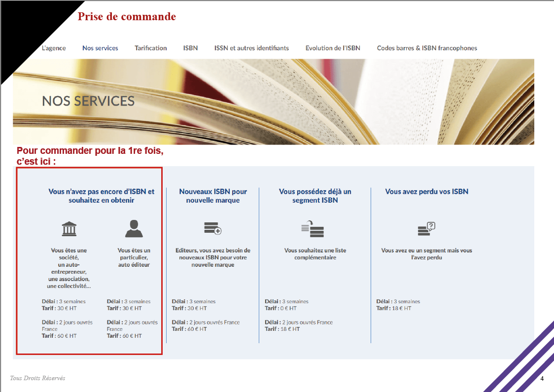Viewport: 554px width, 392px height.
Task: Click Vous possédez déjà un segment ISBN
Action: coord(315,196)
